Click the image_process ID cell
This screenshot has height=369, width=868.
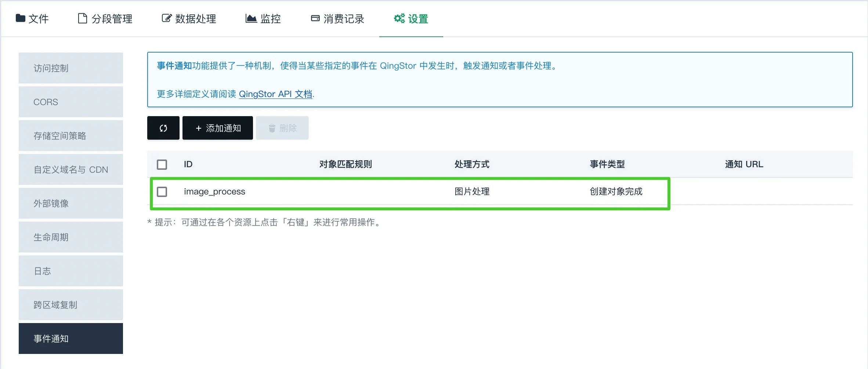click(214, 191)
